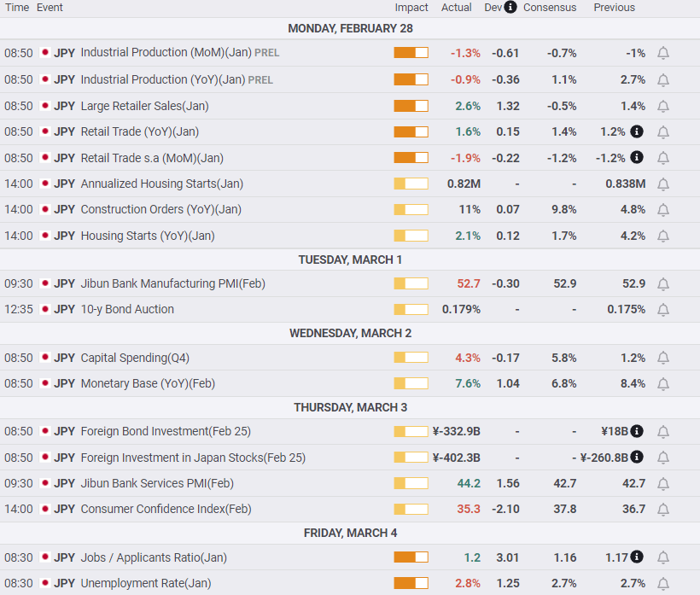Screen dimensions: 700x595
Task: Open info icon beside Retail Trade (YoY) previous
Action: coord(637,131)
